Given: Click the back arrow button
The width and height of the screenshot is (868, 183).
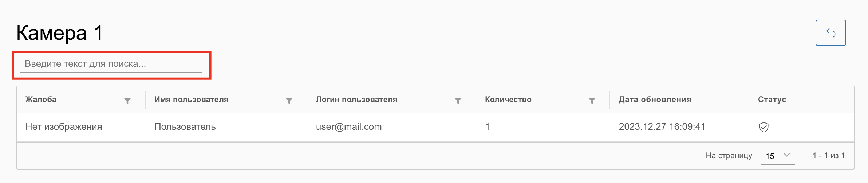Looking at the screenshot, I should [x=830, y=33].
